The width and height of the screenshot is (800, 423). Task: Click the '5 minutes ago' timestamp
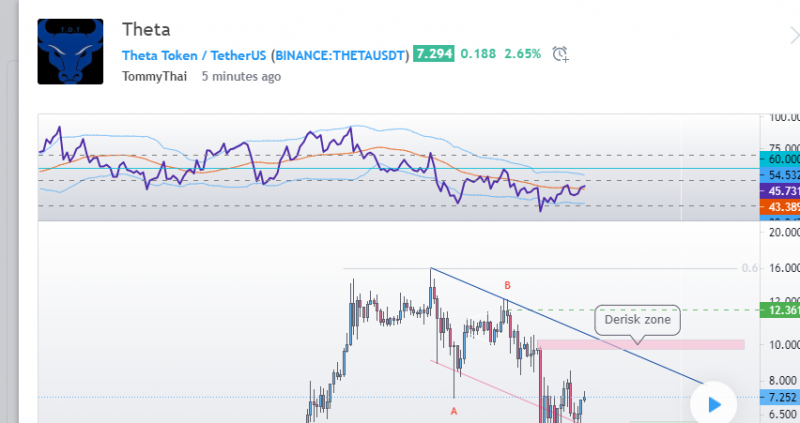241,76
